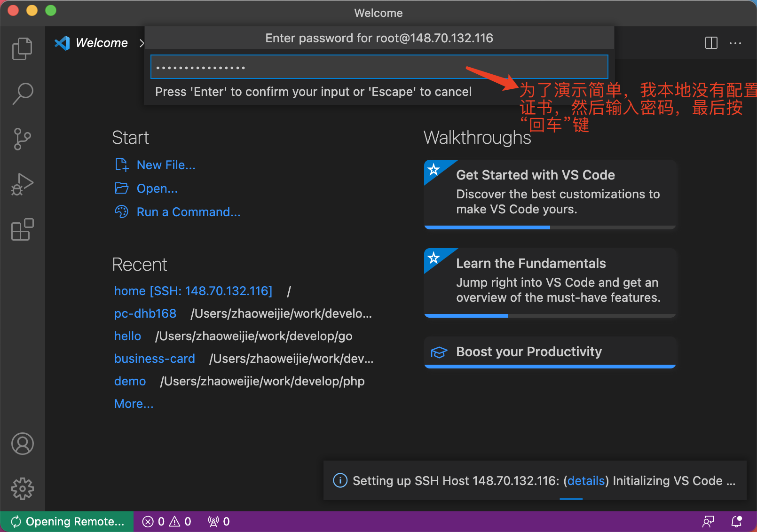Click the New File icon
The image size is (757, 532).
click(x=122, y=164)
